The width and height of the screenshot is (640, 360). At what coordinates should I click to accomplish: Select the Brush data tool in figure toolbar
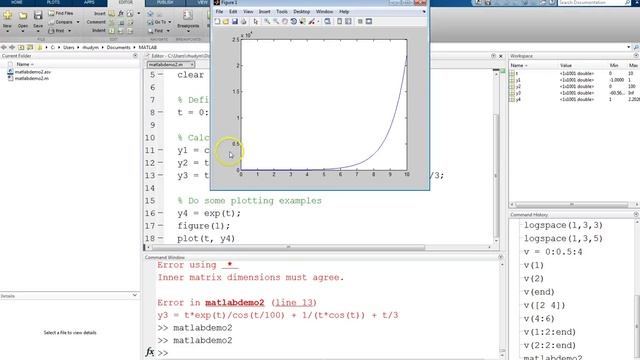tap(311, 21)
